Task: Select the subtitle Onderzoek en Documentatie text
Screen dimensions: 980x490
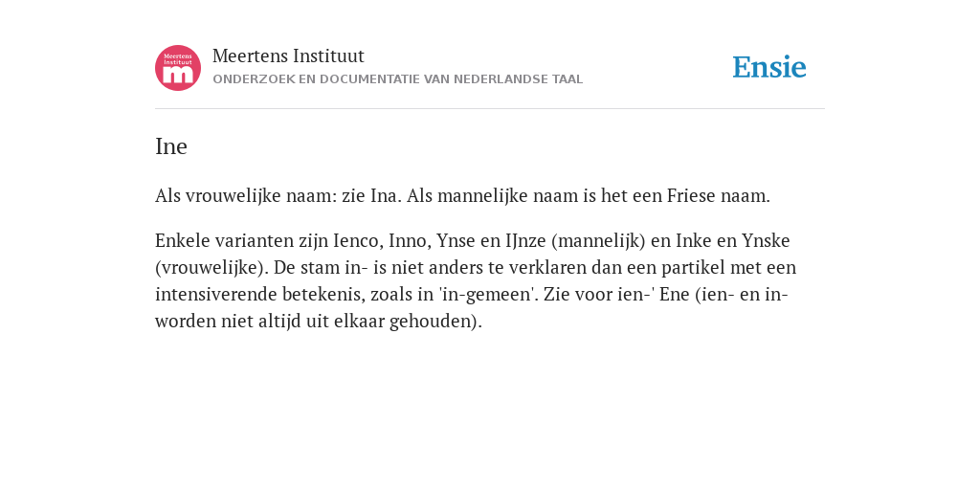Action: [x=397, y=79]
